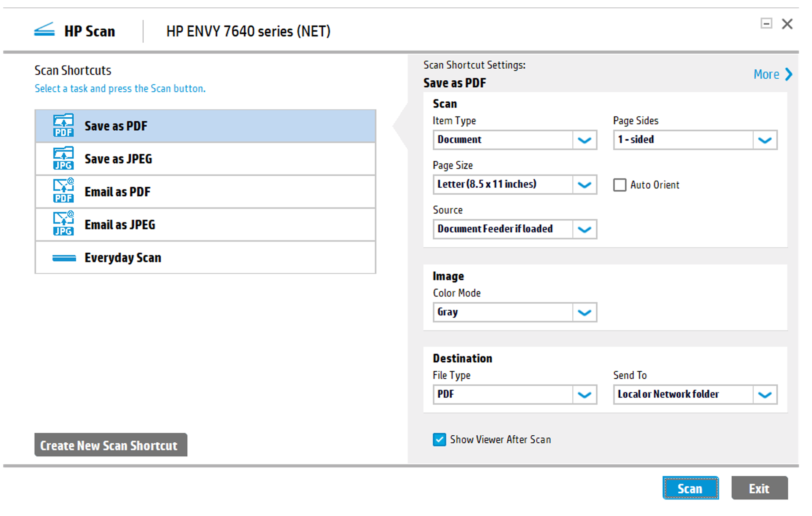
Task: Click the 'Select a task and press the Scan button.' text
Action: point(120,89)
